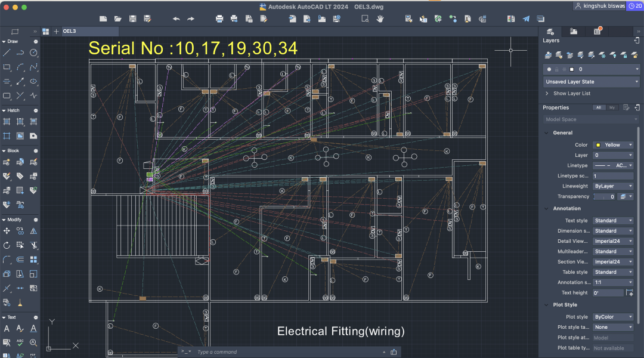Click the yellow color swatch
This screenshot has width=644, height=358.
[598, 145]
